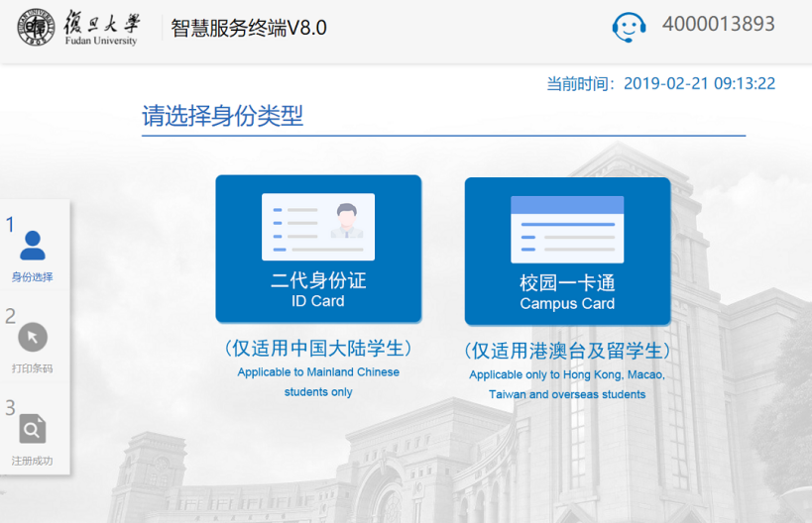Click the 智慧服务终端V8.0 title

249,28
